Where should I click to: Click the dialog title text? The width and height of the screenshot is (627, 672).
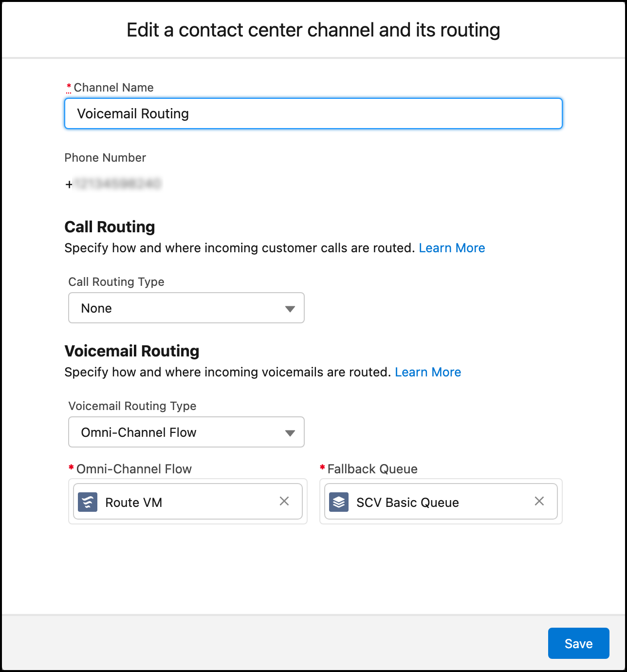tap(313, 30)
